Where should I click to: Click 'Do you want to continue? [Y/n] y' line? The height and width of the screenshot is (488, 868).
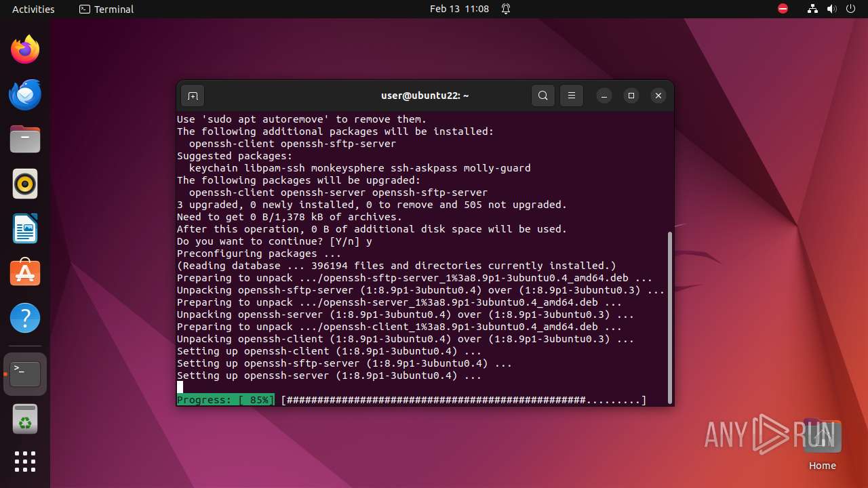point(275,241)
